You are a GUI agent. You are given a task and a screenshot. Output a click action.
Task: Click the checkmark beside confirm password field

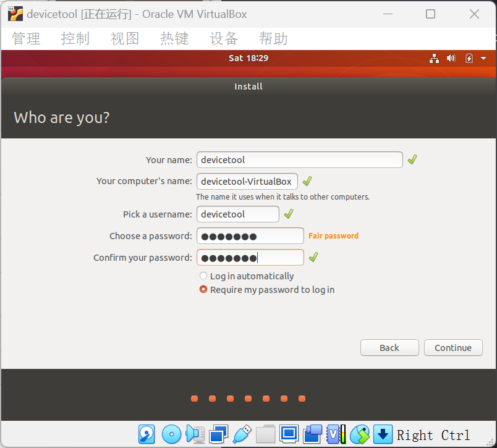pos(313,257)
